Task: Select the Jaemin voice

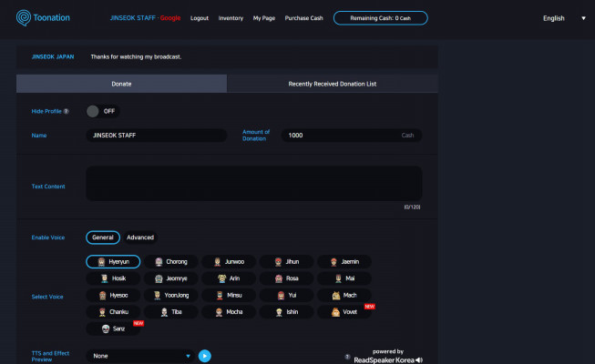Action: point(344,262)
